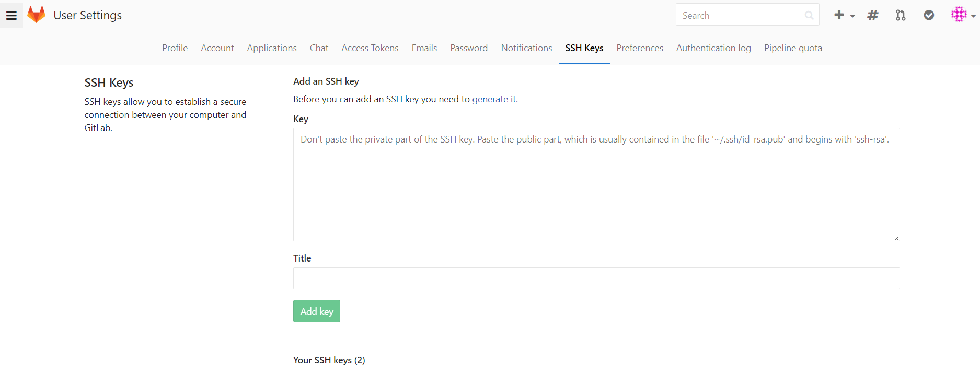The image size is (980, 379).
Task: Open the Preferences tab
Action: [640, 48]
